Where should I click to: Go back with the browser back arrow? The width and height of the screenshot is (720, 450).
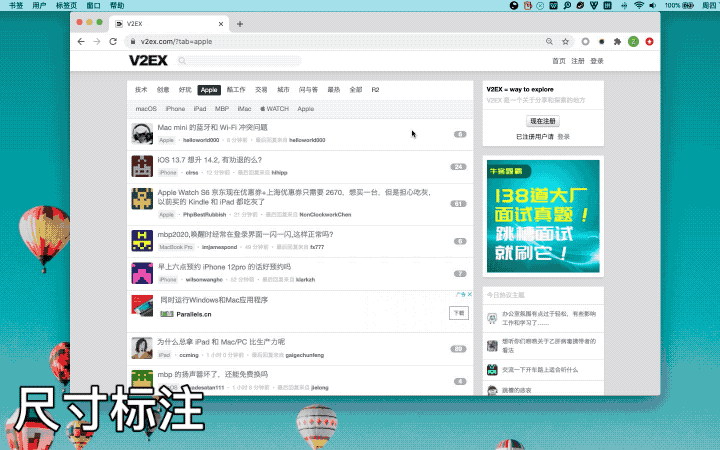[81, 41]
